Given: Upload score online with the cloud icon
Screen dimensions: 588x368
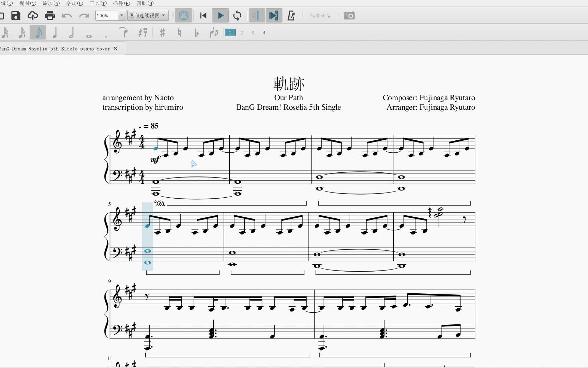Looking at the screenshot, I should (x=33, y=16).
